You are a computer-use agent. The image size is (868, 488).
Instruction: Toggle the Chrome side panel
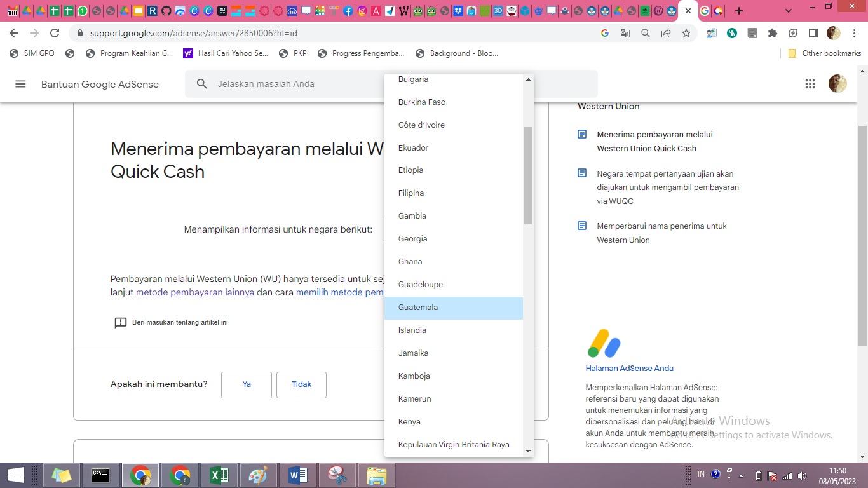(x=813, y=33)
